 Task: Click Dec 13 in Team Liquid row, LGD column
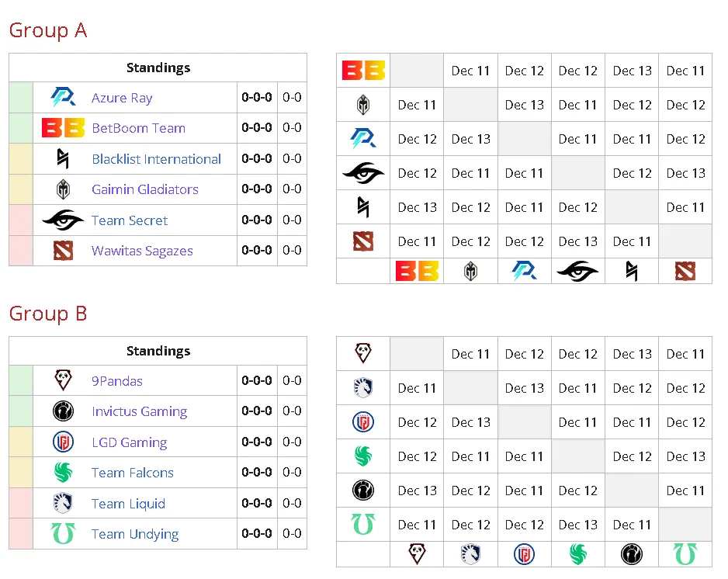(524, 388)
